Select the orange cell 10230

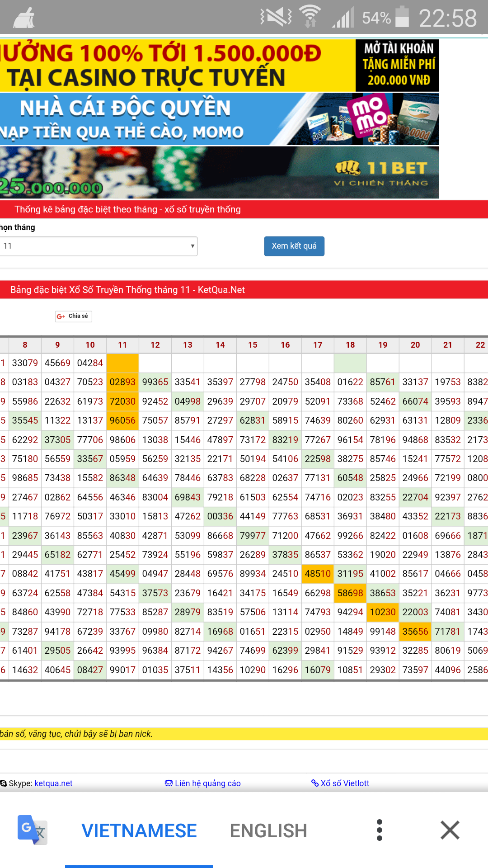point(383,612)
